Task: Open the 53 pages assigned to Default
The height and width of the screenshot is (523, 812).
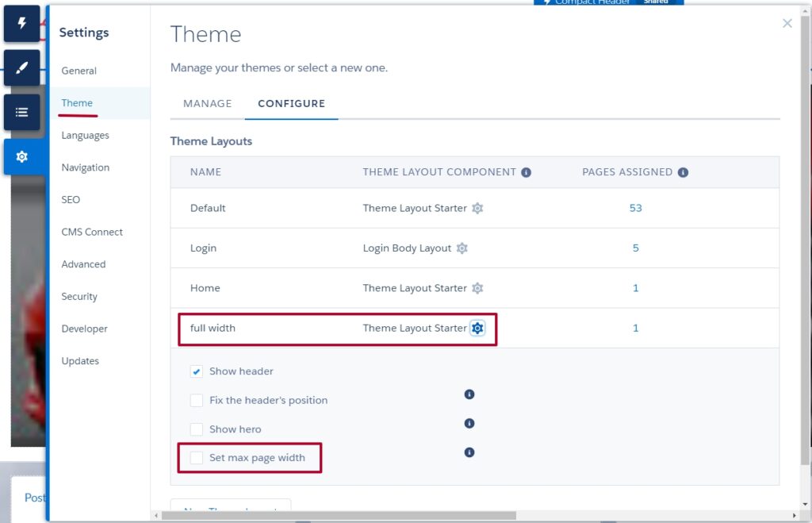Action: tap(635, 209)
